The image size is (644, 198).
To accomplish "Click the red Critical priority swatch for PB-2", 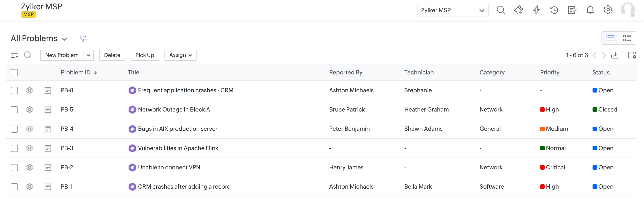I will click(x=542, y=168).
